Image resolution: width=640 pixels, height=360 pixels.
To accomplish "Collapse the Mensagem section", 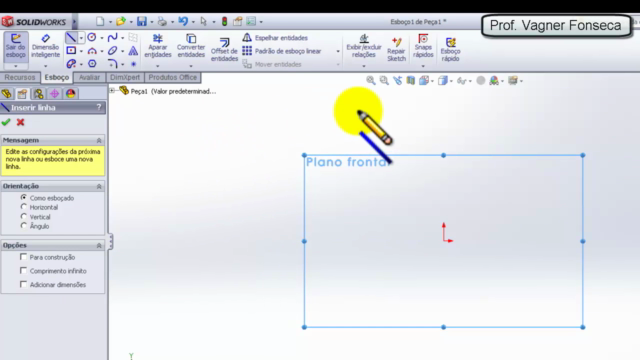I will point(99,140).
